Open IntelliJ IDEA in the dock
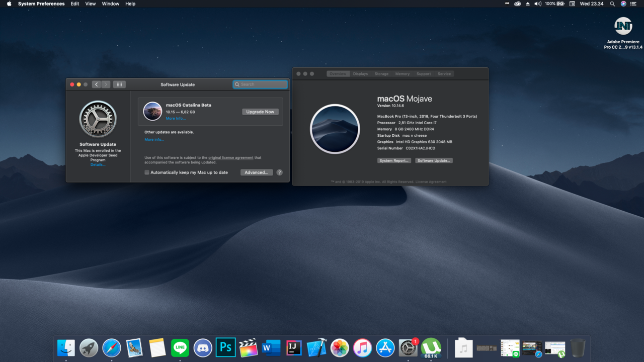 point(294,347)
